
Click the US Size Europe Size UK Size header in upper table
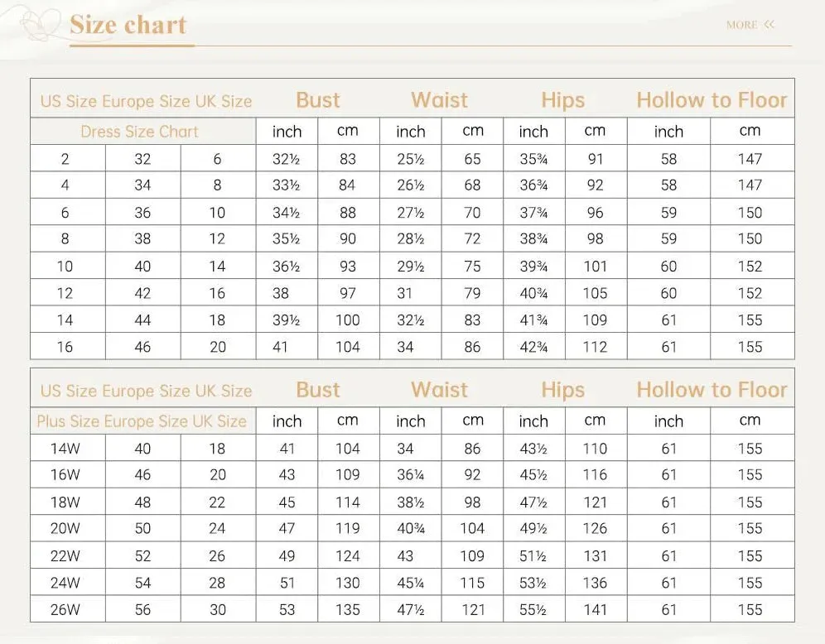(x=147, y=101)
